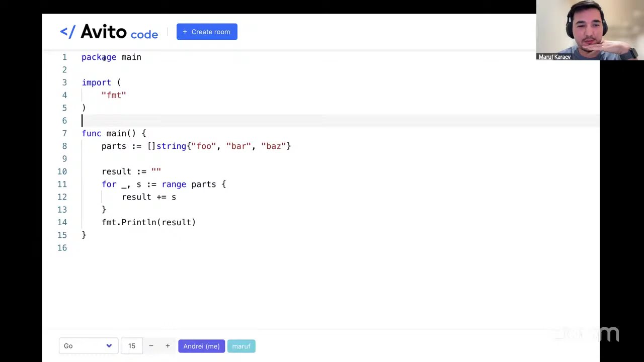Place cursor on the package main line
644x362 pixels.
coord(111,57)
